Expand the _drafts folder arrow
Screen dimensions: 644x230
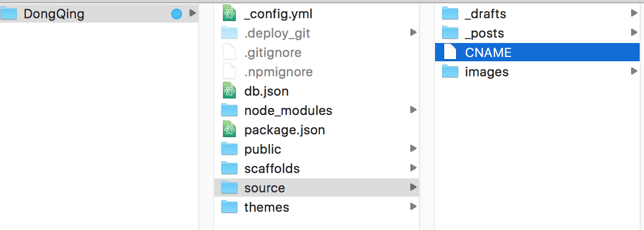(x=634, y=14)
